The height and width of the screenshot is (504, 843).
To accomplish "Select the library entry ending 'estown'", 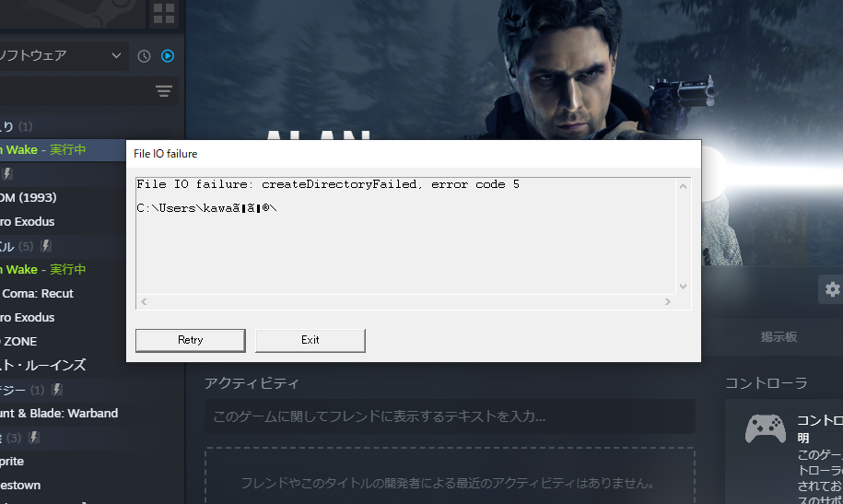I will 91,486.
